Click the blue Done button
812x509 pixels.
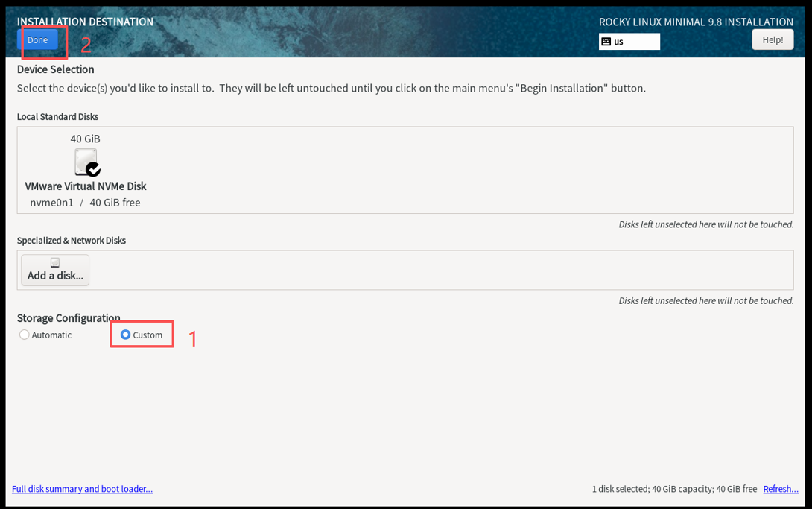(37, 40)
